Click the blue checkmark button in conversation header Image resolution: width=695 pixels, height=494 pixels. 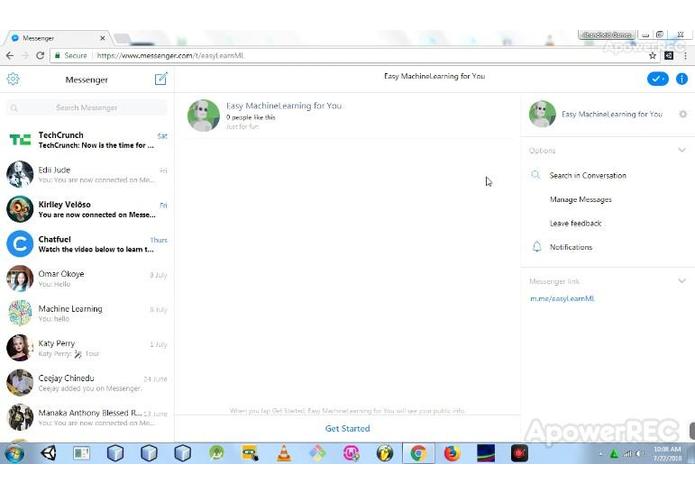(657, 79)
